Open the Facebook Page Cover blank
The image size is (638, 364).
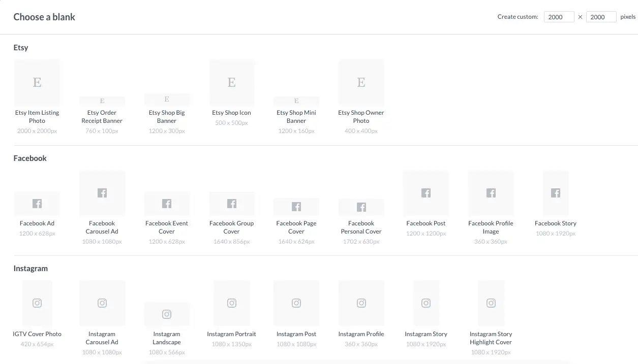[296, 207]
